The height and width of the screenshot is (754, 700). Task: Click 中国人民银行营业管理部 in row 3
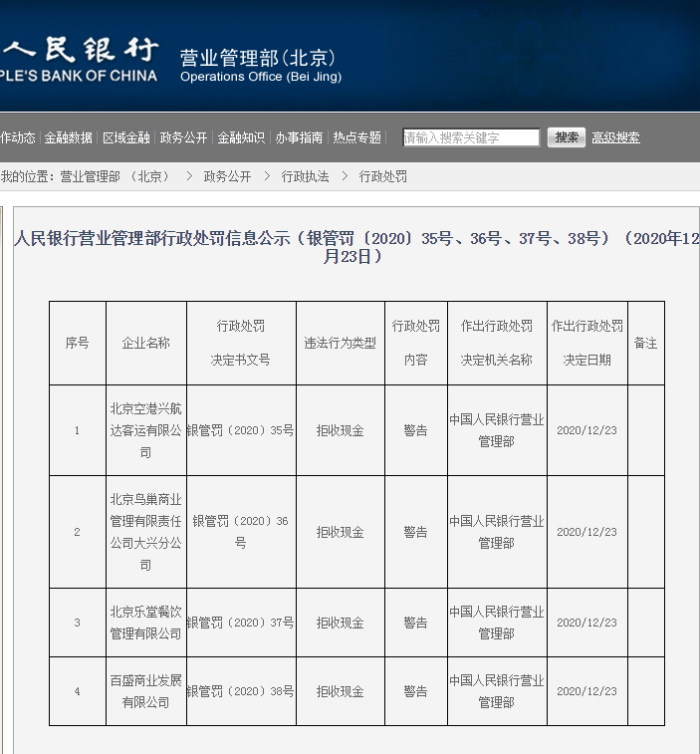coord(497,623)
